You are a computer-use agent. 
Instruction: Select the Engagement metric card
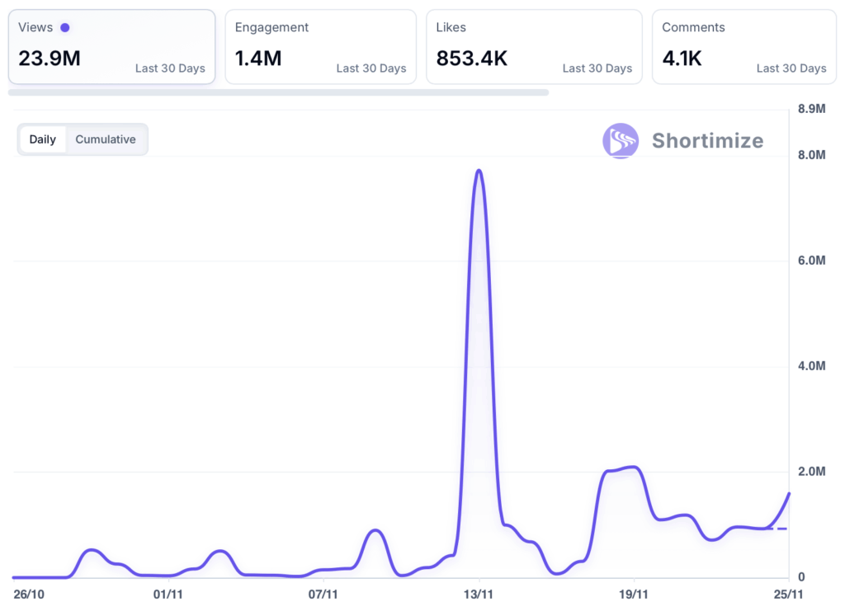click(320, 47)
